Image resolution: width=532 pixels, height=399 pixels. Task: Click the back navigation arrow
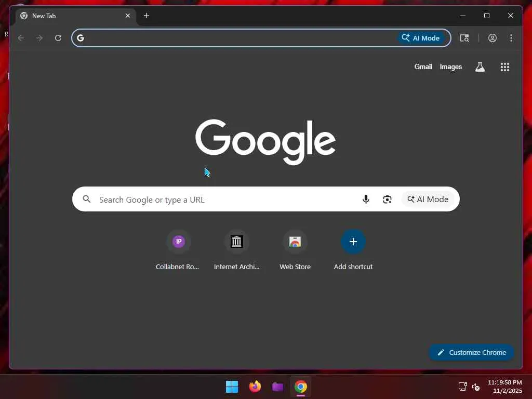[x=21, y=38]
